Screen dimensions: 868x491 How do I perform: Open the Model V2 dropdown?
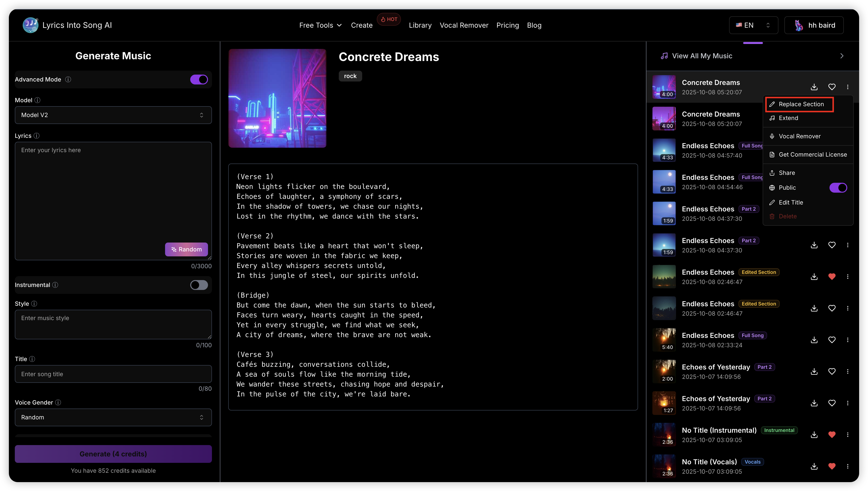point(113,115)
